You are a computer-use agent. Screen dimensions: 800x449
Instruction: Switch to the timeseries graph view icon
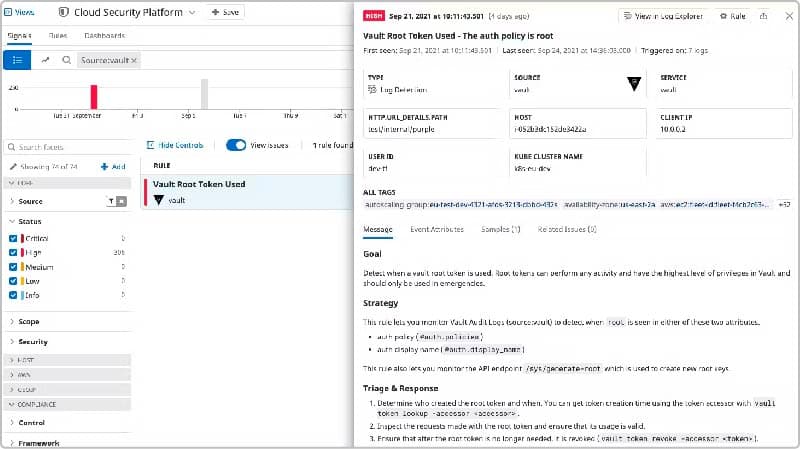45,60
